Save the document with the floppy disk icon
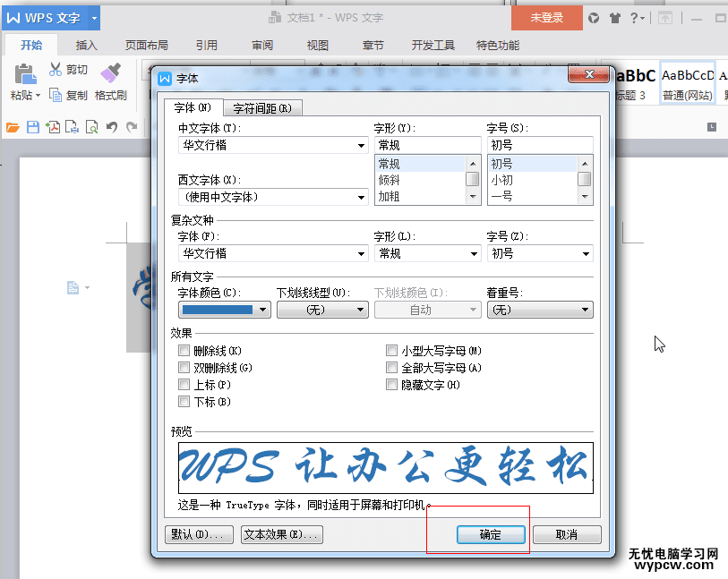 tap(33, 127)
